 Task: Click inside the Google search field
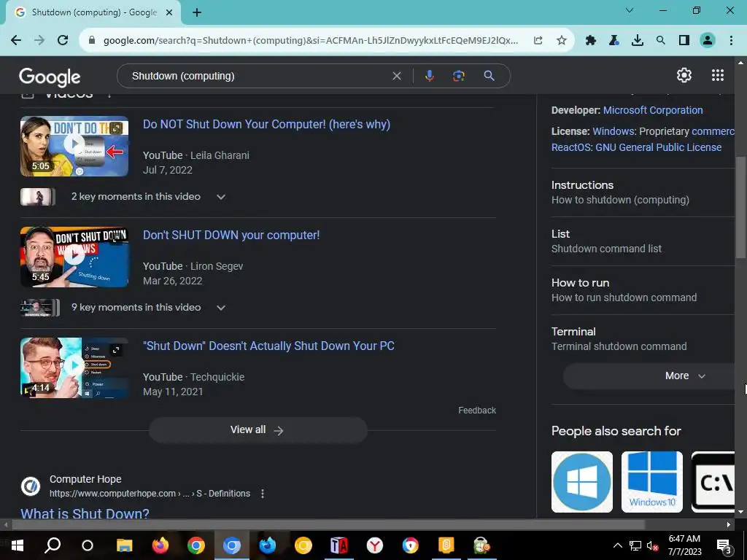[258, 76]
